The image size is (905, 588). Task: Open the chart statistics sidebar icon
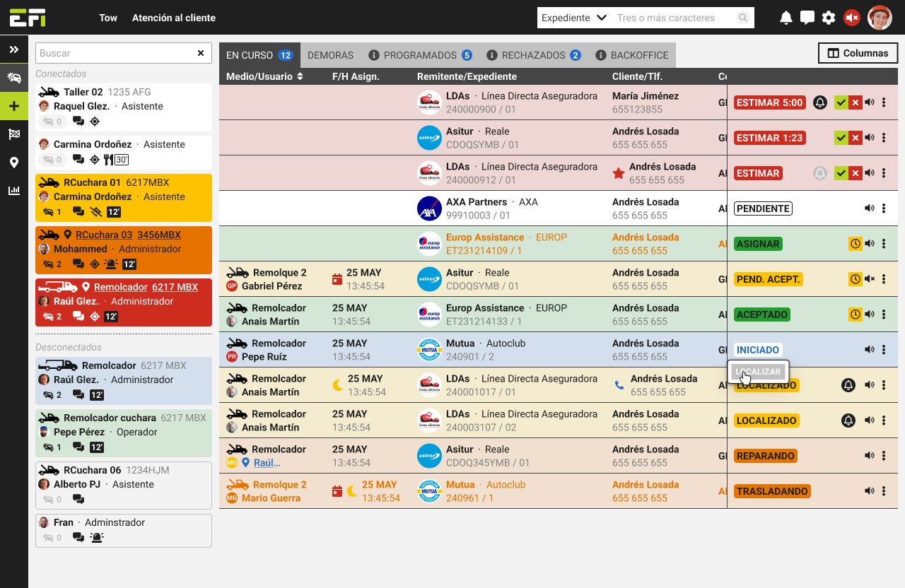pos(14,191)
